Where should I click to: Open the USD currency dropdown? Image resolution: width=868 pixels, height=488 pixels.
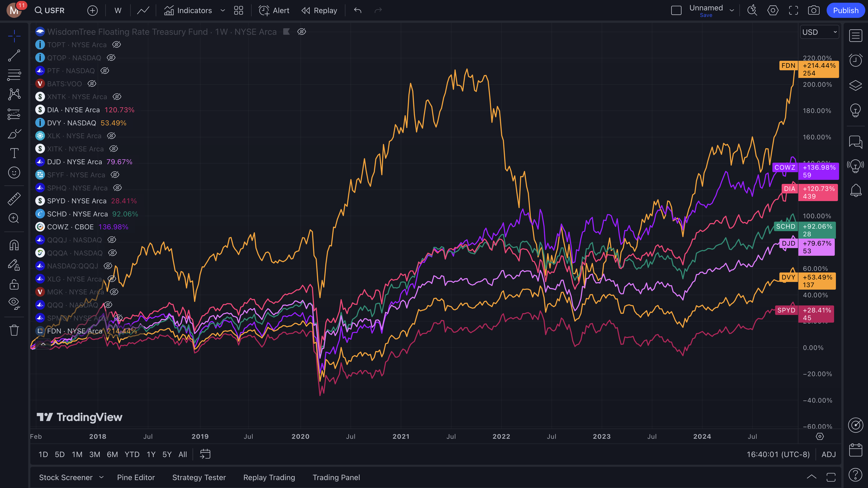click(x=819, y=32)
